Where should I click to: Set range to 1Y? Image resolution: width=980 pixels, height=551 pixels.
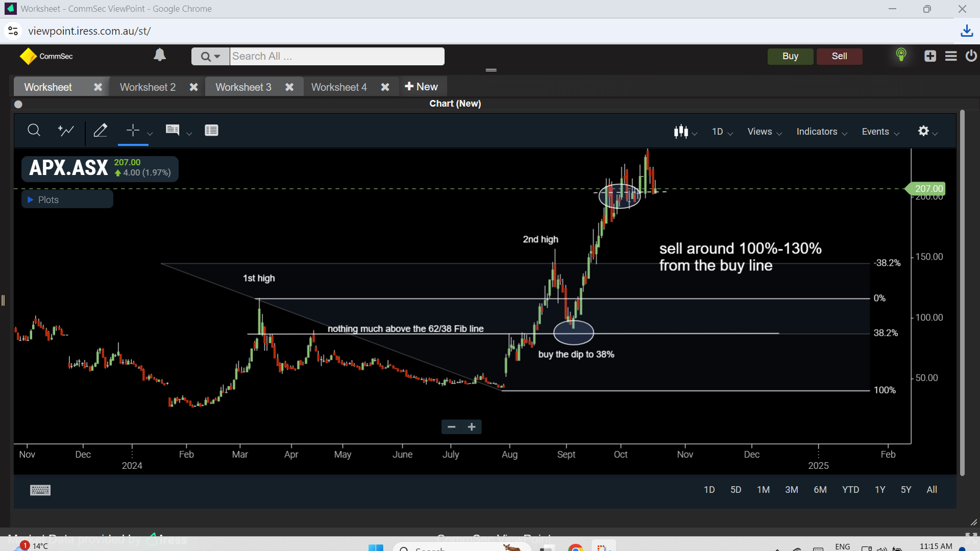(x=880, y=490)
